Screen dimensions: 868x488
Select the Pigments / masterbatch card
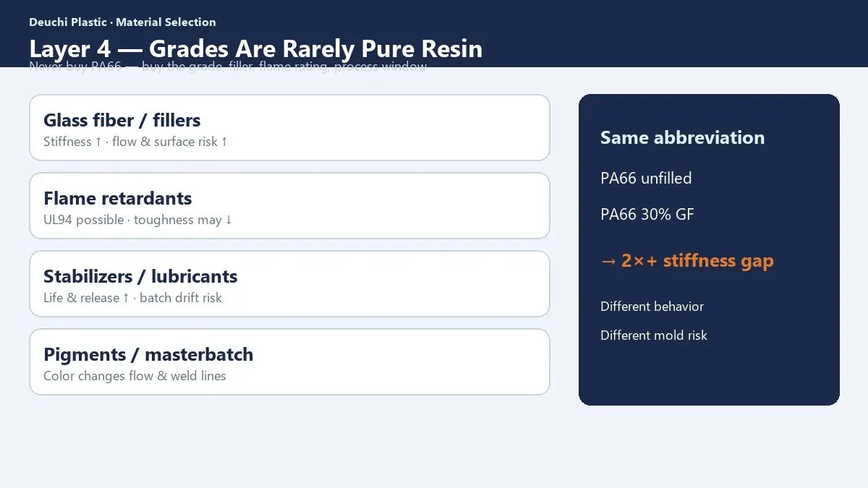(289, 361)
